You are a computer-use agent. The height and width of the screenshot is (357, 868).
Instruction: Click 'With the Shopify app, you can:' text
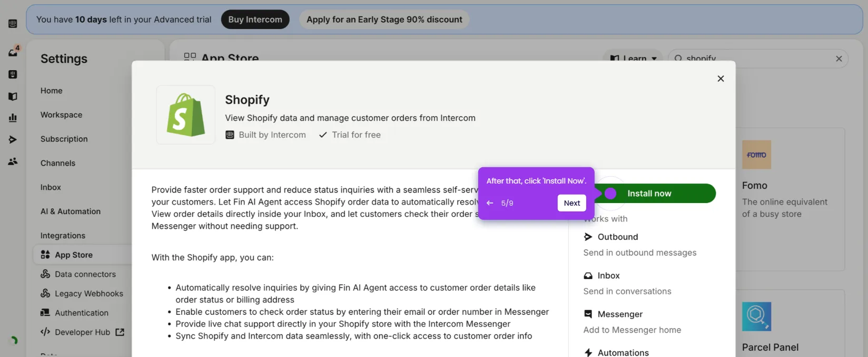pyautogui.click(x=213, y=257)
